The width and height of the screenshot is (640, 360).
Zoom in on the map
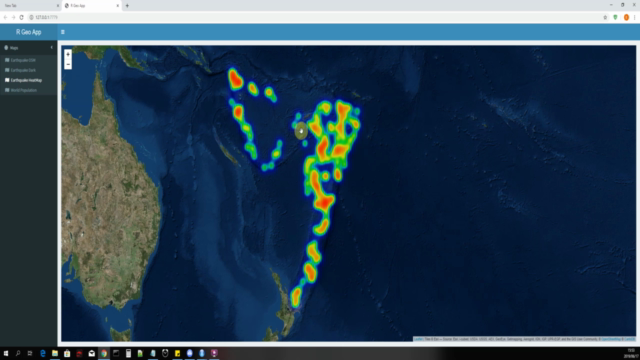68,54
